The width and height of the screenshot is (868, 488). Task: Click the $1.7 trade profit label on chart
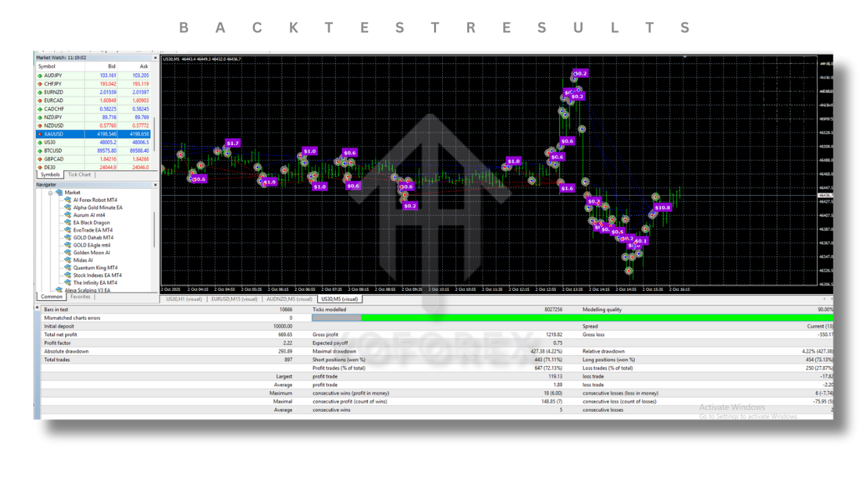tap(232, 143)
